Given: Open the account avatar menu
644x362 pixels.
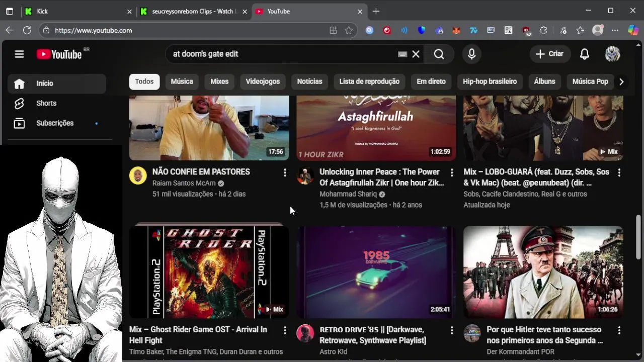Looking at the screenshot, I should pyautogui.click(x=612, y=54).
